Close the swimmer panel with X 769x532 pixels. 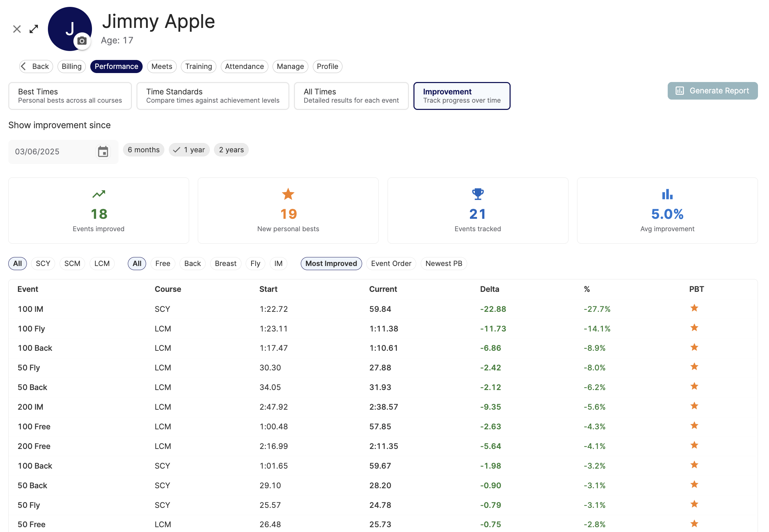(x=17, y=29)
